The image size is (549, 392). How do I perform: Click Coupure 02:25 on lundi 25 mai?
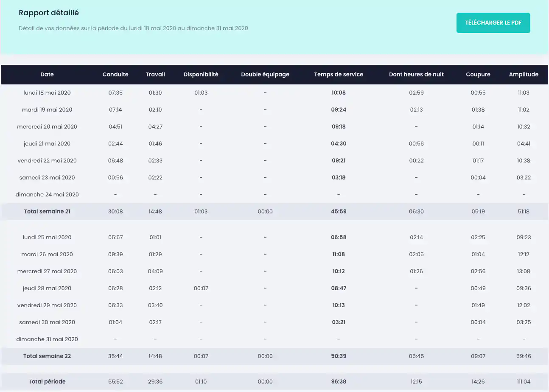(x=478, y=237)
